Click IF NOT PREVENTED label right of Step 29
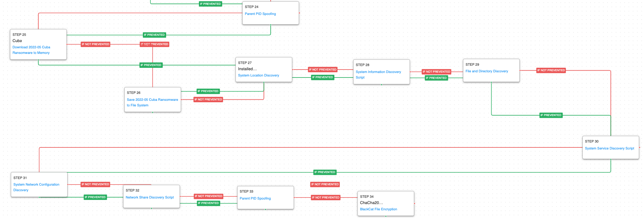This screenshot has height=219, width=644. 551,70
